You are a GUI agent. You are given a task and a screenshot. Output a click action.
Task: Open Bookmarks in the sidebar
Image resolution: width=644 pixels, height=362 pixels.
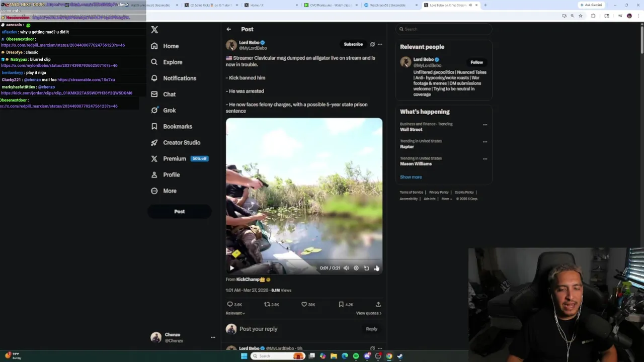coord(172,126)
